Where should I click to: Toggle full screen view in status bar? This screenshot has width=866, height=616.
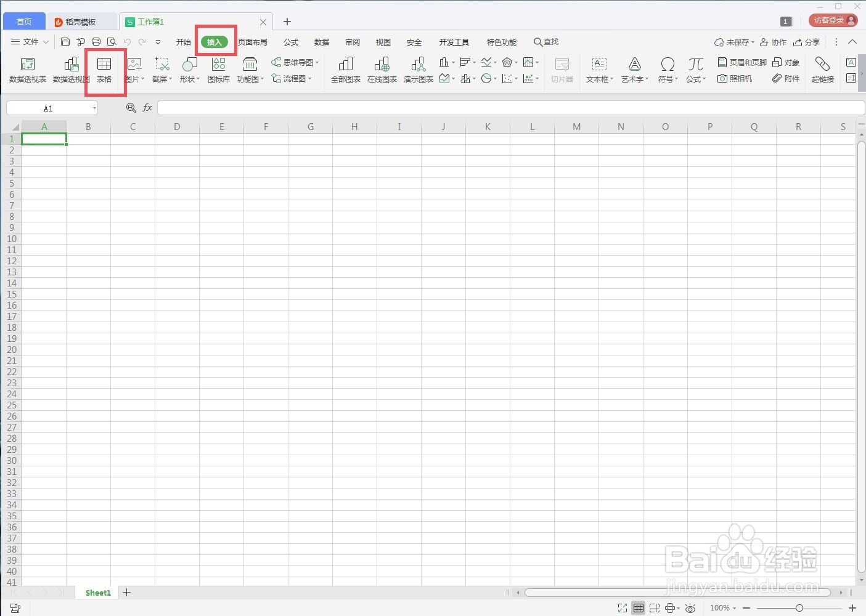coord(622,608)
